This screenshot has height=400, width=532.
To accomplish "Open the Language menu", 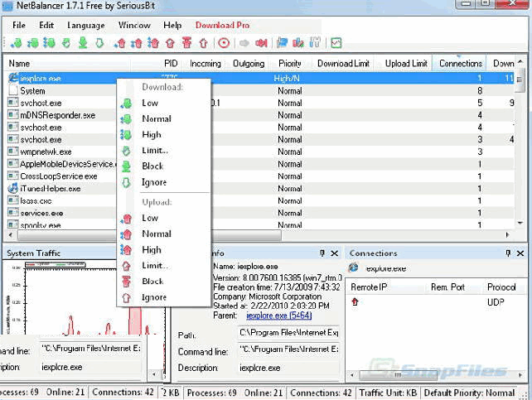I will (x=86, y=26).
